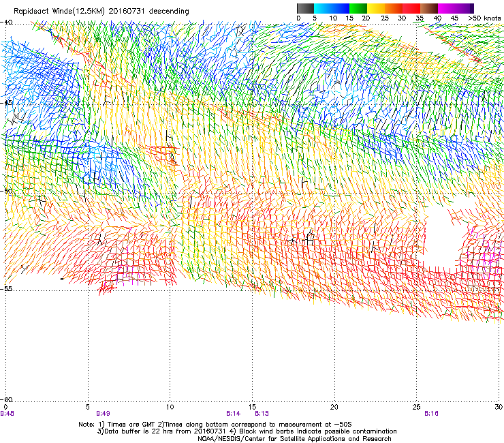
Task: Click the yellow 20–25 knots legend color
Action: click(x=376, y=8)
